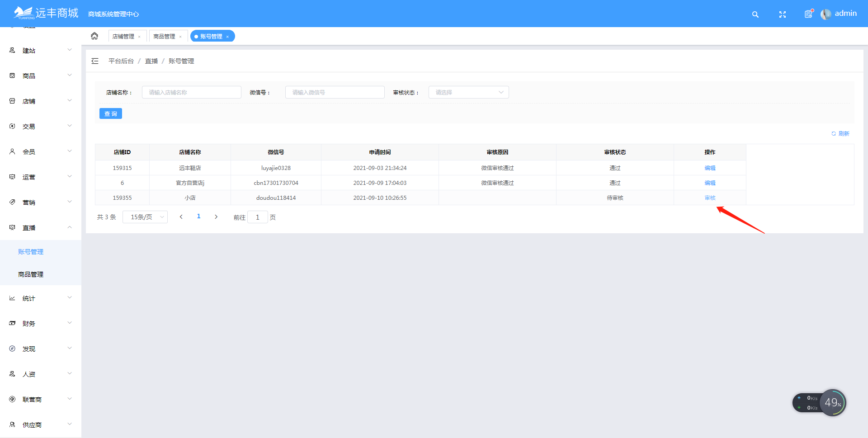The width and height of the screenshot is (868, 438).
Task: Expand the 建站 menu chevron
Action: coord(70,50)
